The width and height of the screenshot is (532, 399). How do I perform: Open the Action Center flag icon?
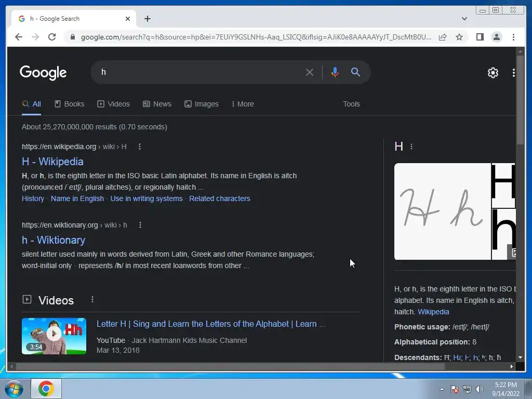(454, 389)
